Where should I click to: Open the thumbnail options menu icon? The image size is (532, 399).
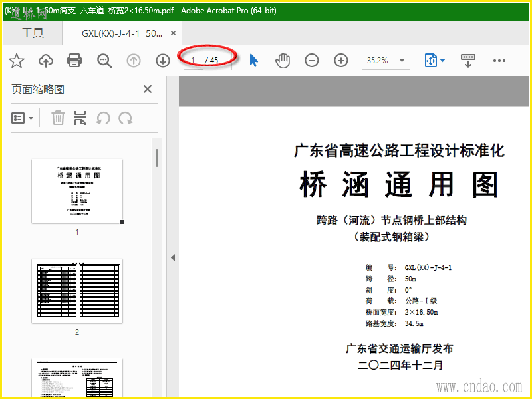tap(22, 118)
